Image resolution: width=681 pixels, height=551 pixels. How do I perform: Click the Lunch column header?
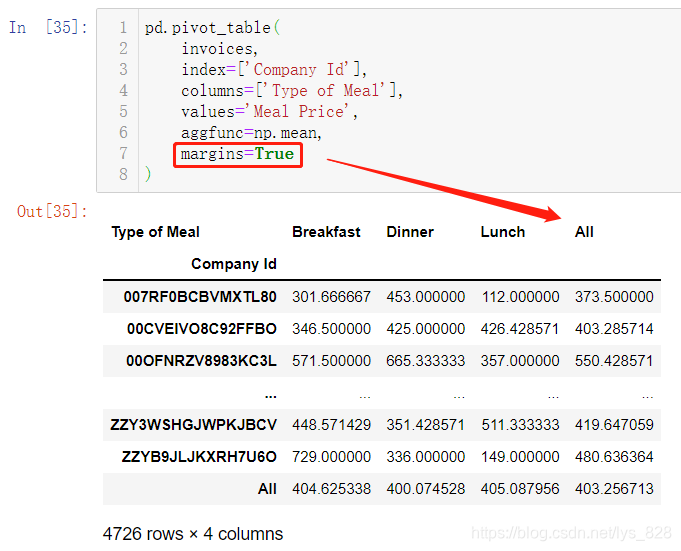coord(503,232)
